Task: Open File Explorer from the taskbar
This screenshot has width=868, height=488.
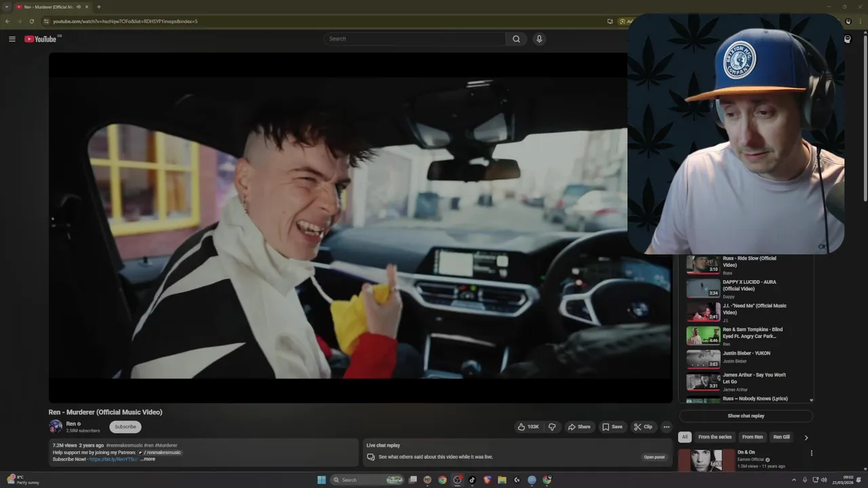Action: click(x=502, y=480)
